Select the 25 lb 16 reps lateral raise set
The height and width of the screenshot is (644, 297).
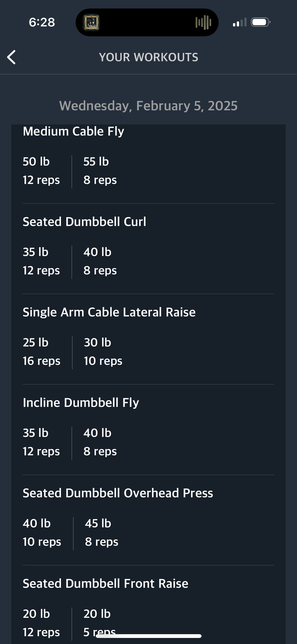click(x=42, y=352)
